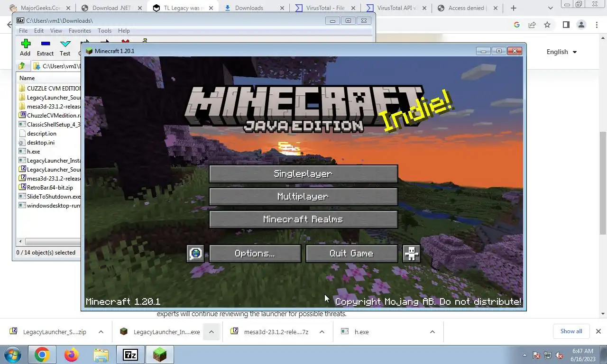Click Quit Game

[351, 254]
